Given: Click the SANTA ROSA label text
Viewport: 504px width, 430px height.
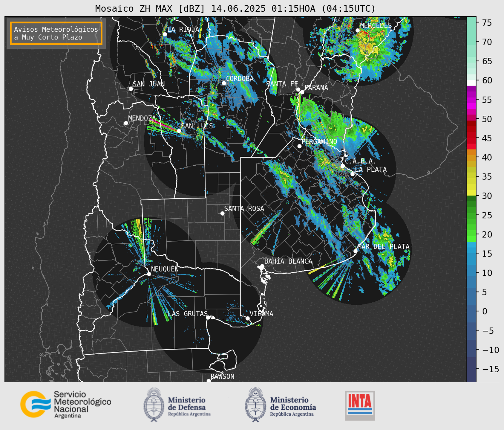Looking at the screenshot, I should point(244,208).
